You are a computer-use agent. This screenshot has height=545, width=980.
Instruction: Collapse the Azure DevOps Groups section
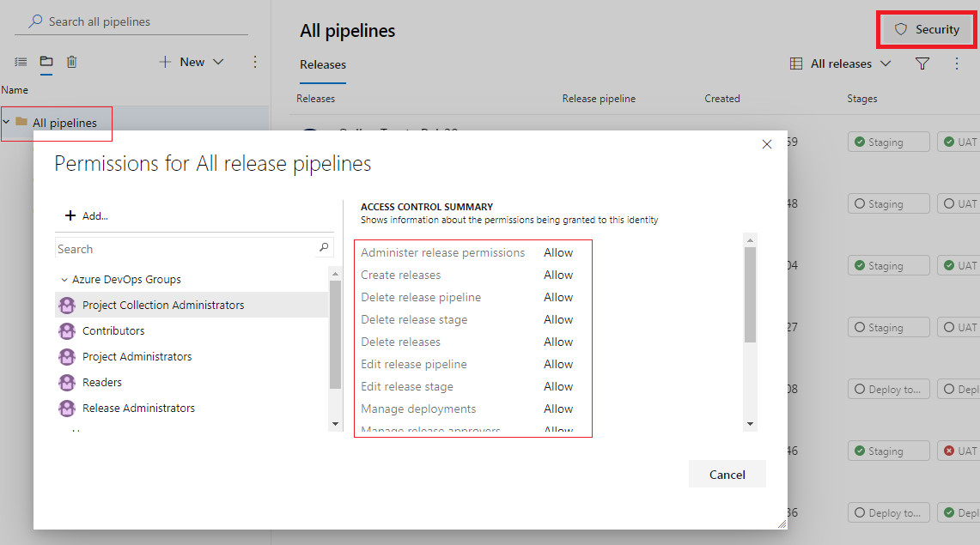click(x=64, y=279)
